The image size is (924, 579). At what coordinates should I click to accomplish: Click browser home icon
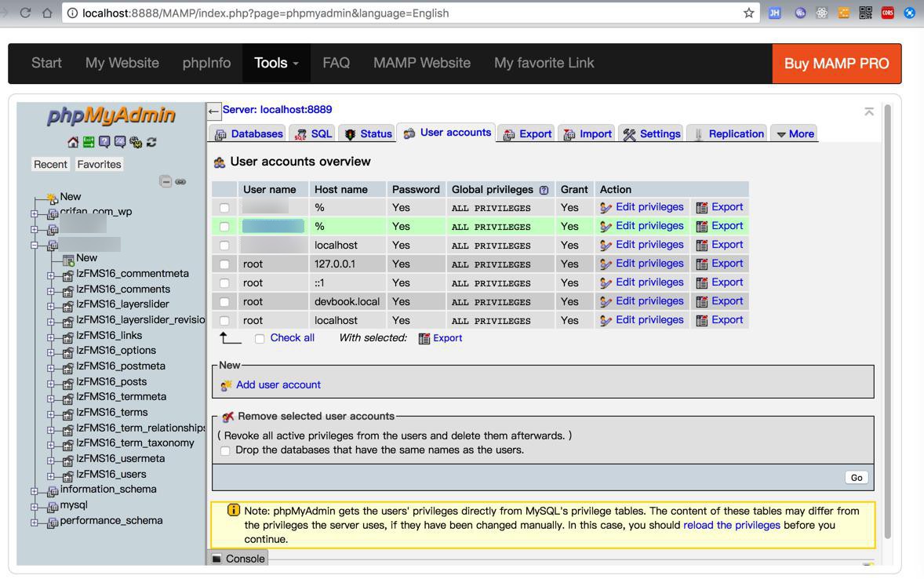pyautogui.click(x=48, y=13)
